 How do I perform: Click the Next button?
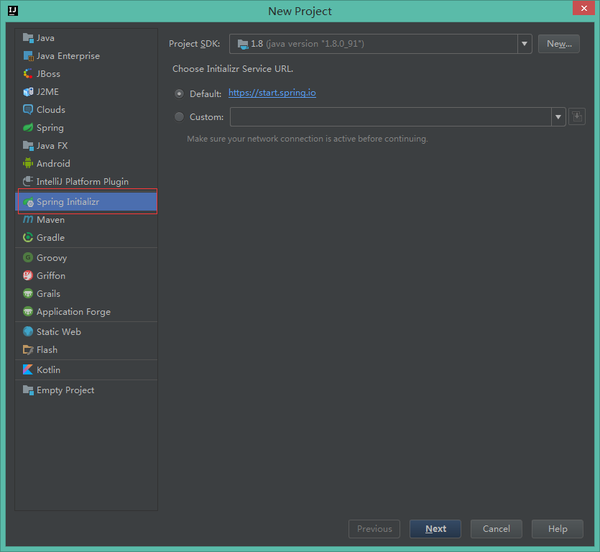(435, 529)
